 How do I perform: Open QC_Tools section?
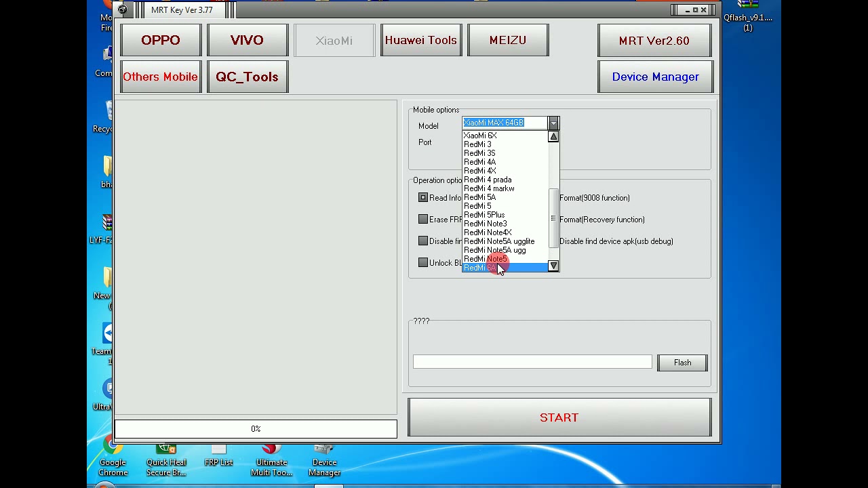point(247,77)
